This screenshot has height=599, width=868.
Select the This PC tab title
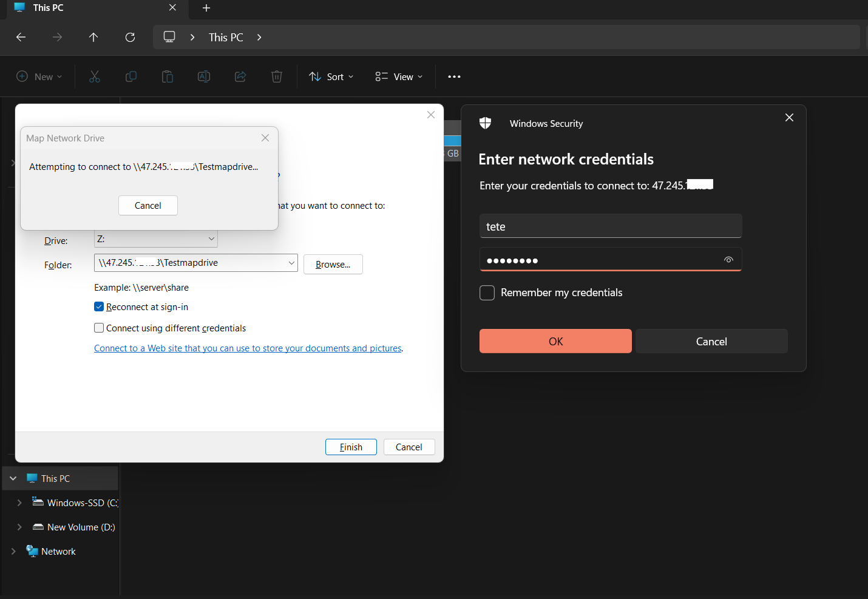49,8
